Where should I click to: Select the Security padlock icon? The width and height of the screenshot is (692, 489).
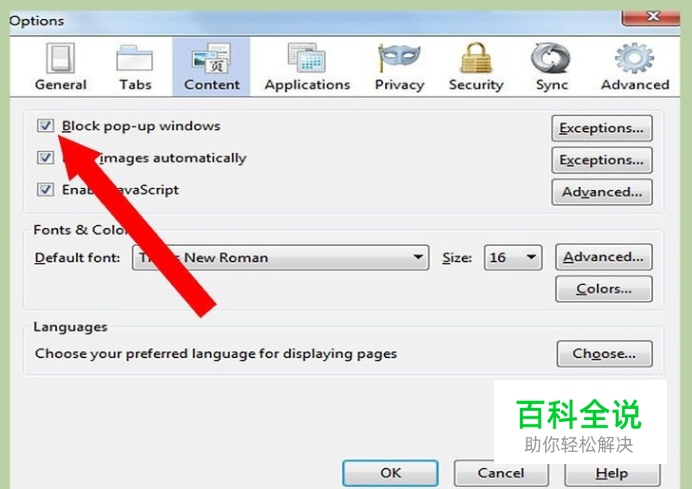pyautogui.click(x=476, y=58)
